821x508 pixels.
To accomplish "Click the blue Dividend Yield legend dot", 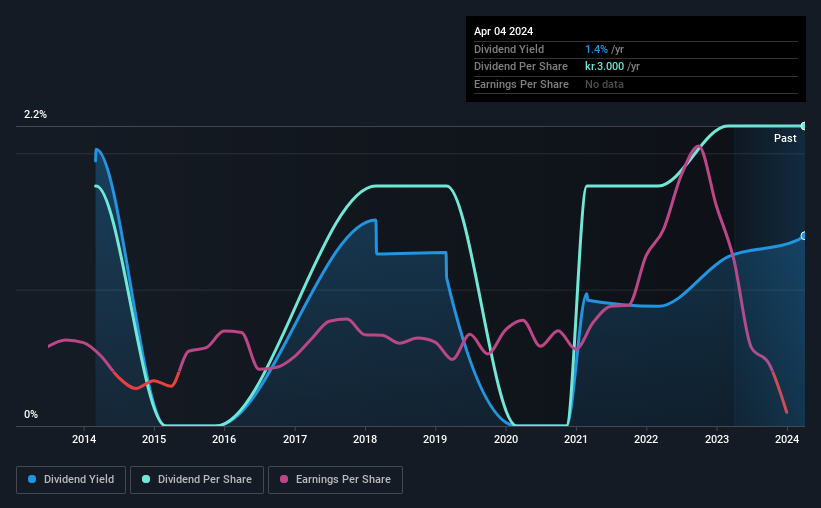I will [x=32, y=479].
